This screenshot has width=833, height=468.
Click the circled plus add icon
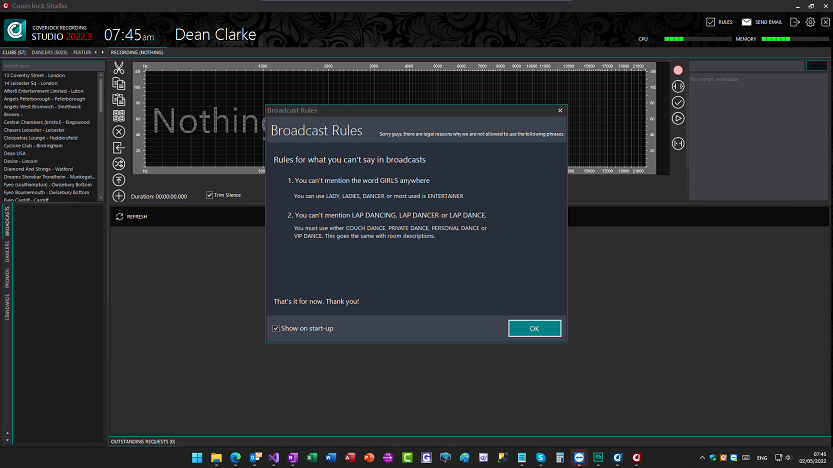click(x=118, y=195)
